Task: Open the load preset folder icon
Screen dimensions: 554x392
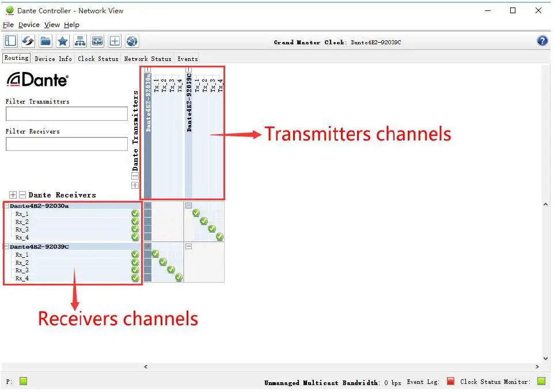Action: [45, 41]
